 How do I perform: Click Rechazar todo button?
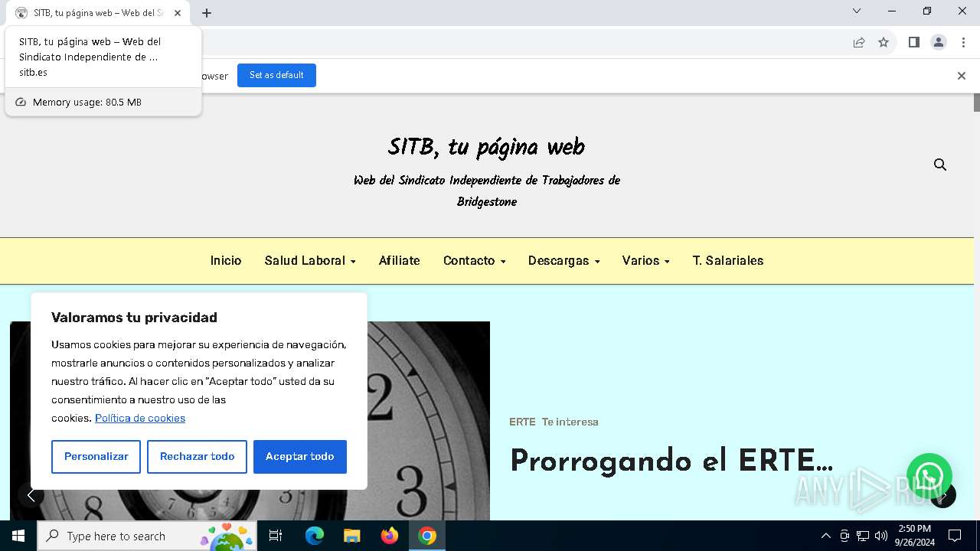click(197, 456)
